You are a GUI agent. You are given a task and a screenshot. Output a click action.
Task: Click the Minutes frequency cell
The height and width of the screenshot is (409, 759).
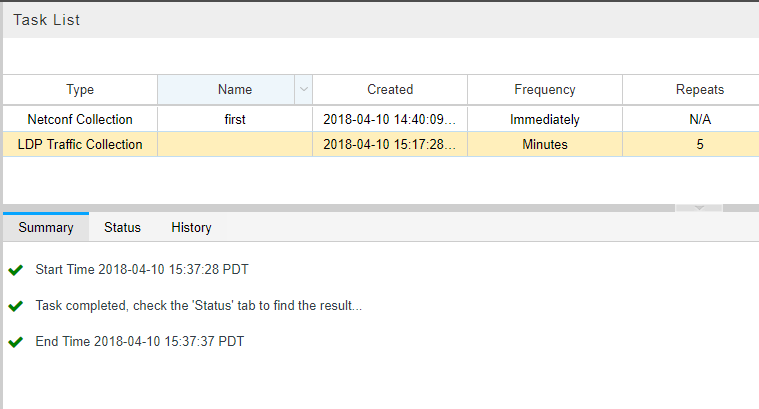coord(545,144)
